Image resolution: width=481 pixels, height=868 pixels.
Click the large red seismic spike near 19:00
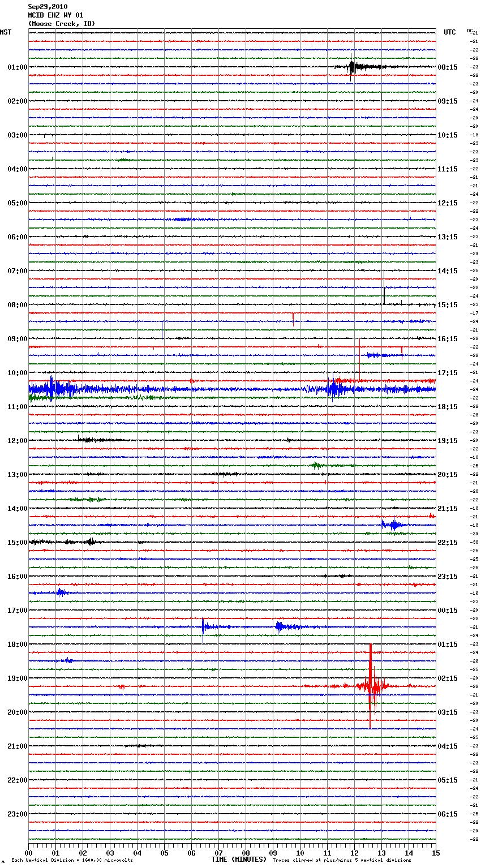click(x=371, y=686)
